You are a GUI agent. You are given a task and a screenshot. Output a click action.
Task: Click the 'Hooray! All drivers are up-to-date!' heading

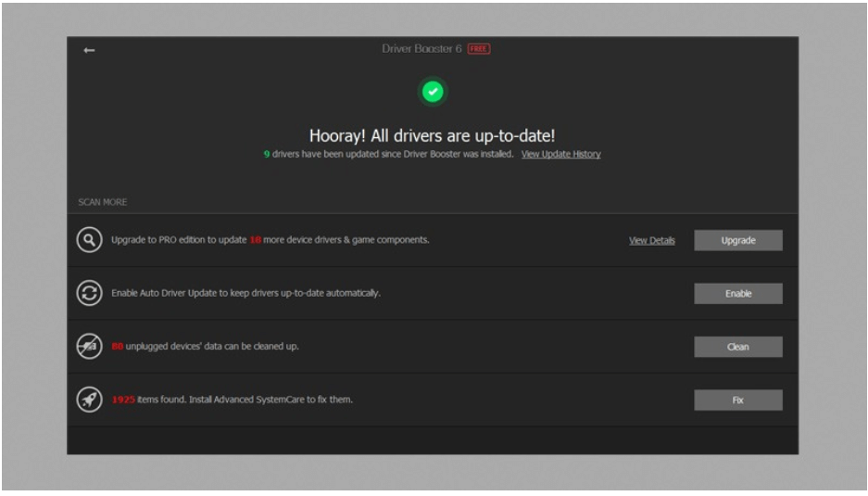click(x=433, y=135)
